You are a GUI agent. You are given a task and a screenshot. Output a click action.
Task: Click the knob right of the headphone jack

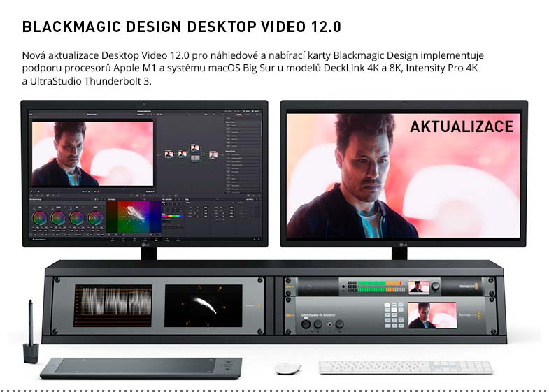339,324
